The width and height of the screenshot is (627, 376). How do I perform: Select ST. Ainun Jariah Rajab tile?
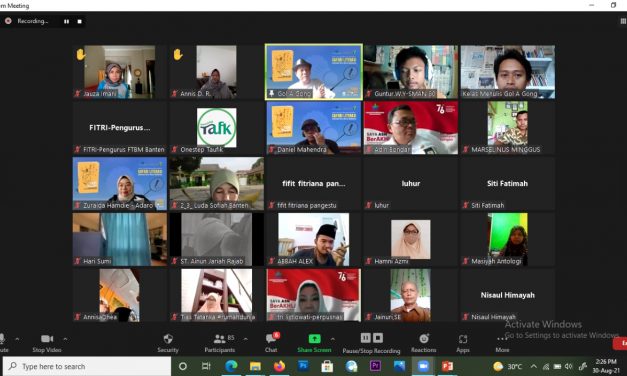click(x=216, y=240)
